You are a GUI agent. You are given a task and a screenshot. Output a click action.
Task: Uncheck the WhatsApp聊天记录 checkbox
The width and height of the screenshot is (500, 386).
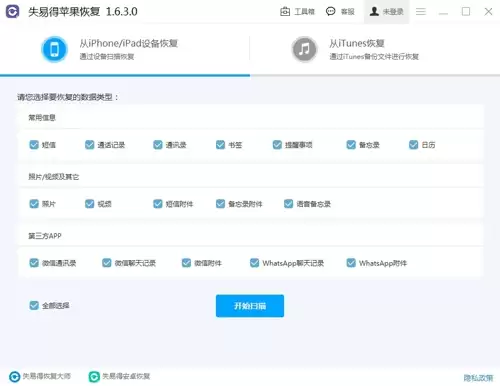(x=254, y=263)
